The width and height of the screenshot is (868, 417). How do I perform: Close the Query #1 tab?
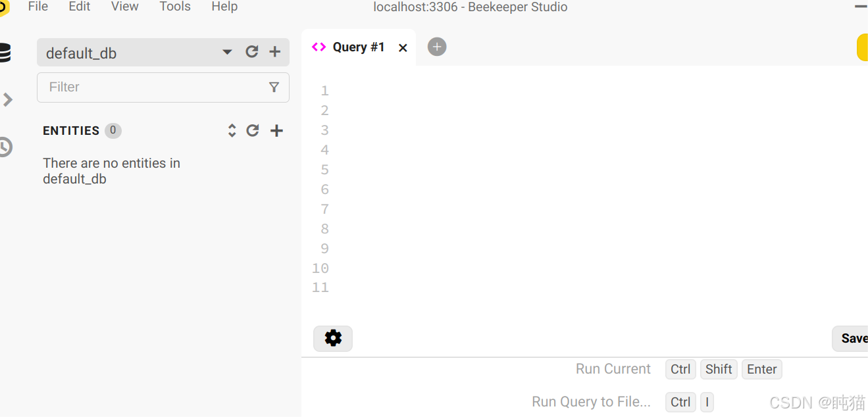point(403,48)
